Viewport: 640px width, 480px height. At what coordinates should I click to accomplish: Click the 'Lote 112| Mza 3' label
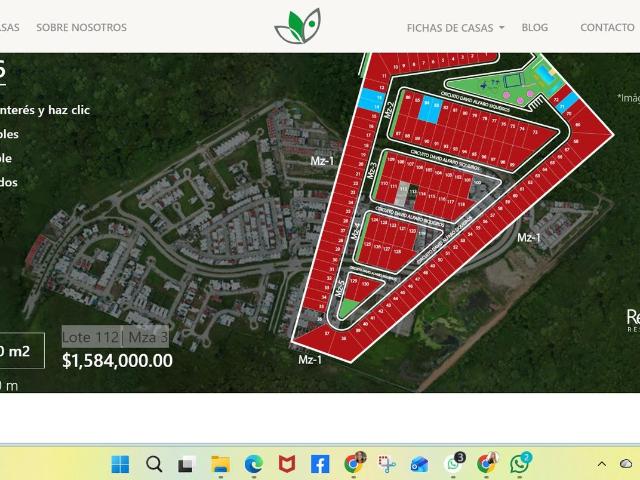(x=115, y=337)
